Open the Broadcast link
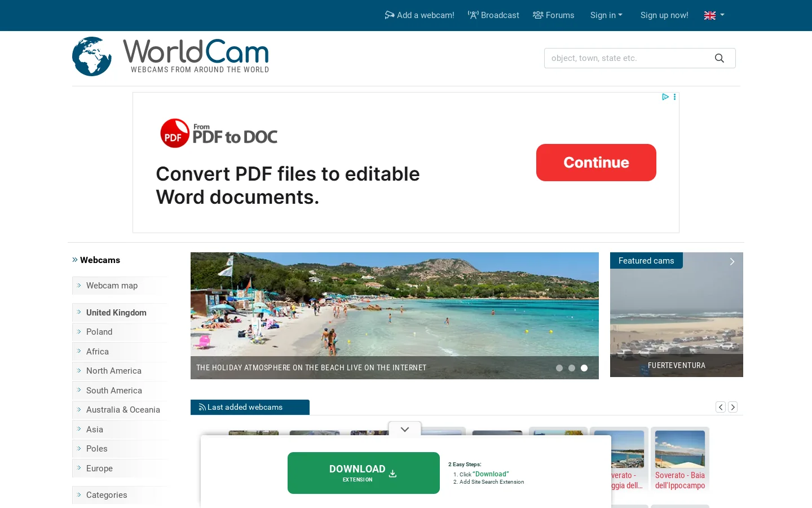812x508 pixels. 493,15
